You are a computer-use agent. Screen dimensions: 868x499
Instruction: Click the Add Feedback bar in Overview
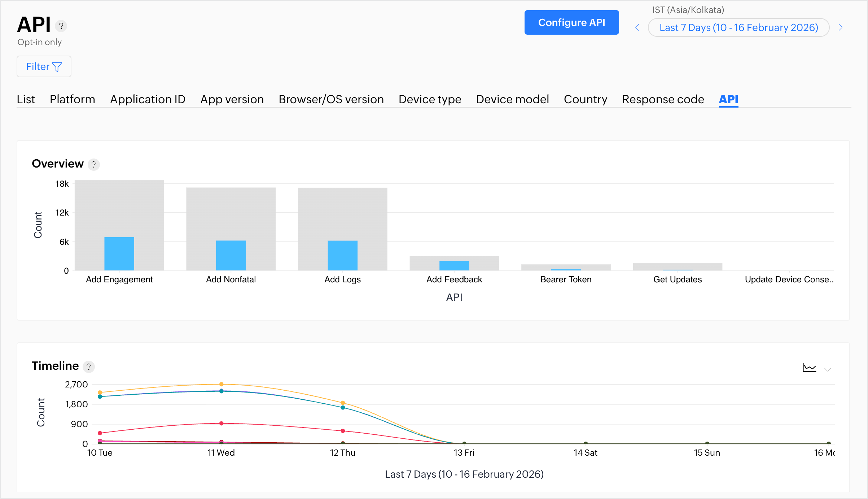pos(454,265)
